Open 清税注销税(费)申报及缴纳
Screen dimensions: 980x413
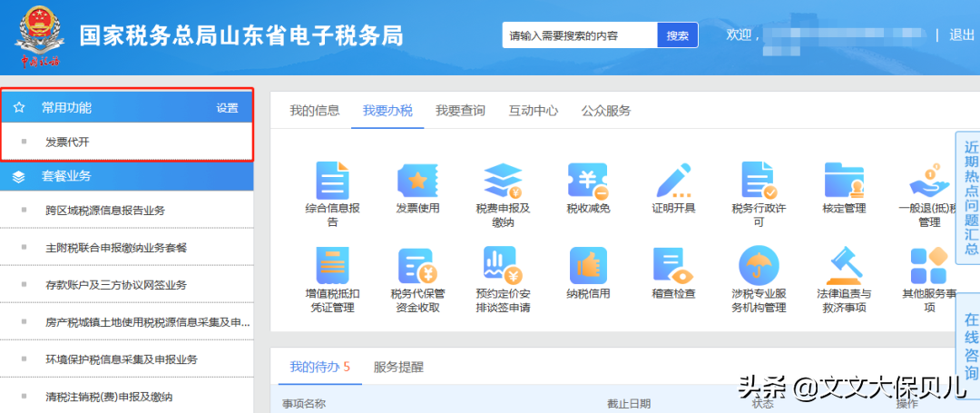click(109, 397)
